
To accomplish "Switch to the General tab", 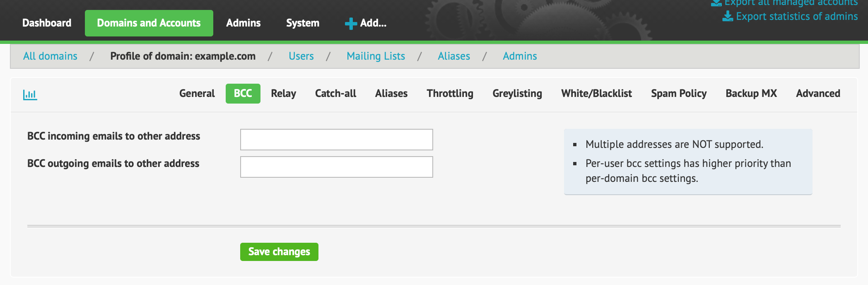I will [x=197, y=94].
